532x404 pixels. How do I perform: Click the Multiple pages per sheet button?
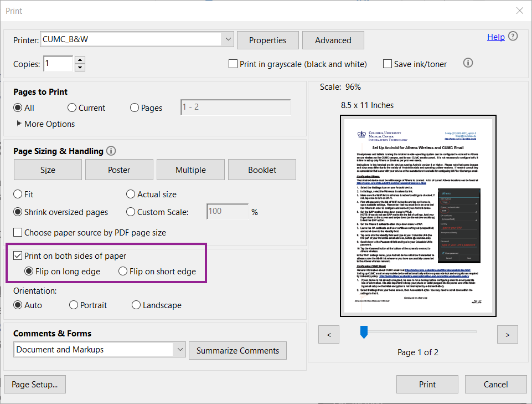(190, 170)
